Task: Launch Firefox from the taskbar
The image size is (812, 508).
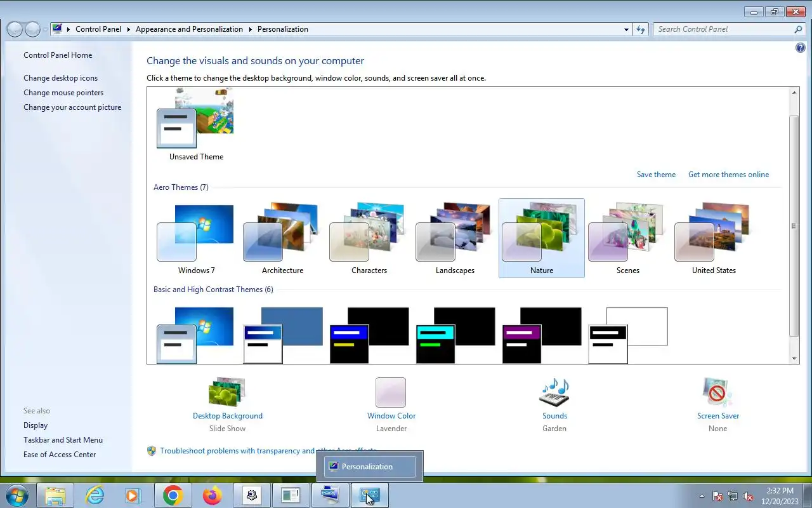Action: tap(212, 495)
